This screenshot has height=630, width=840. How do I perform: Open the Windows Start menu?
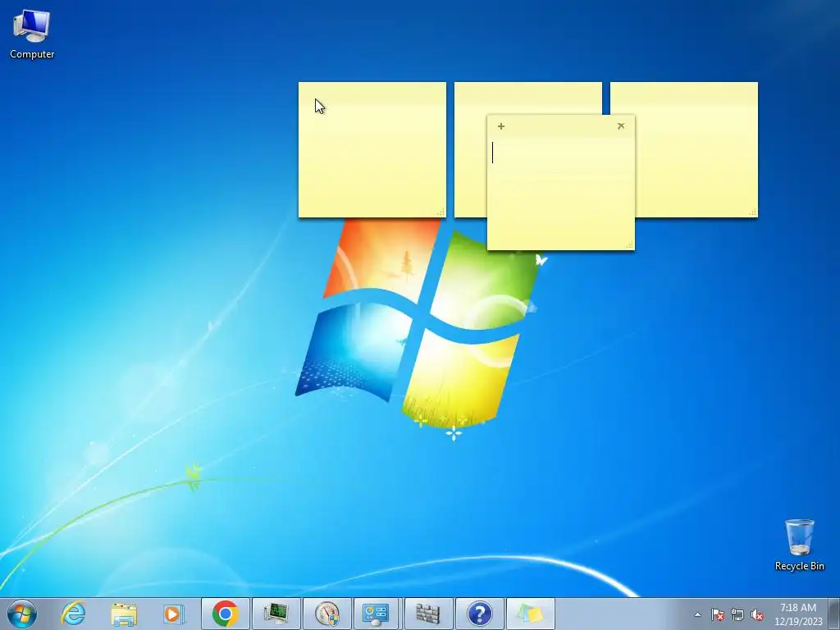(22, 614)
